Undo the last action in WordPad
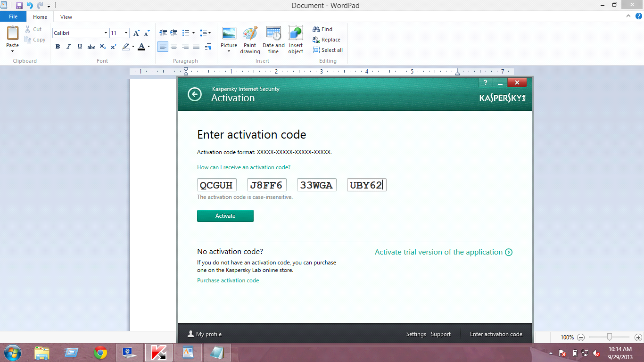This screenshot has height=362, width=644. [x=30, y=6]
